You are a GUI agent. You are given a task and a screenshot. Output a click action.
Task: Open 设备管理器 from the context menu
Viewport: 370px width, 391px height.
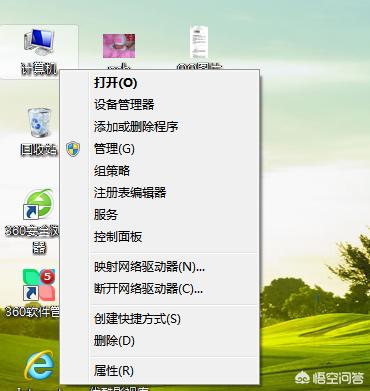[x=160, y=105]
